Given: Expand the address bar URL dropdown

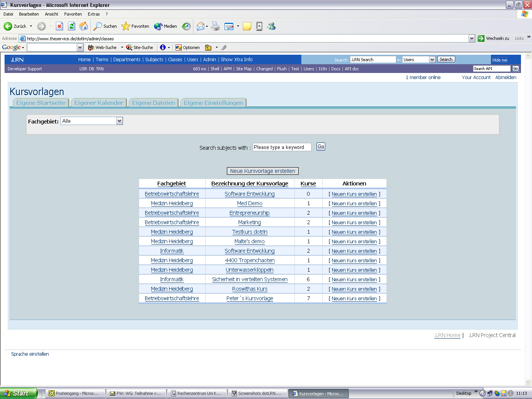Looking at the screenshot, I should tap(472, 38).
